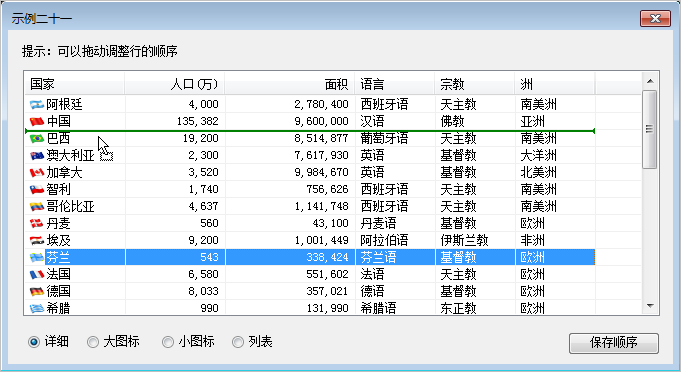Click the 芬兰语 language cell
Viewport: 681px width, 372px height.
(x=378, y=257)
